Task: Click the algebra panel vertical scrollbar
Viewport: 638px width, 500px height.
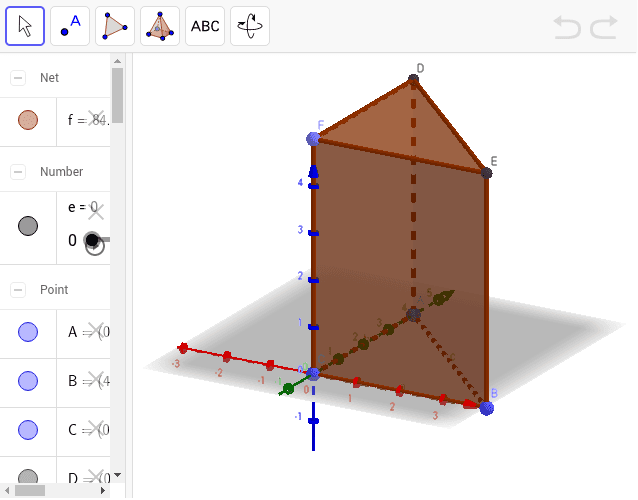Action: (x=118, y=96)
